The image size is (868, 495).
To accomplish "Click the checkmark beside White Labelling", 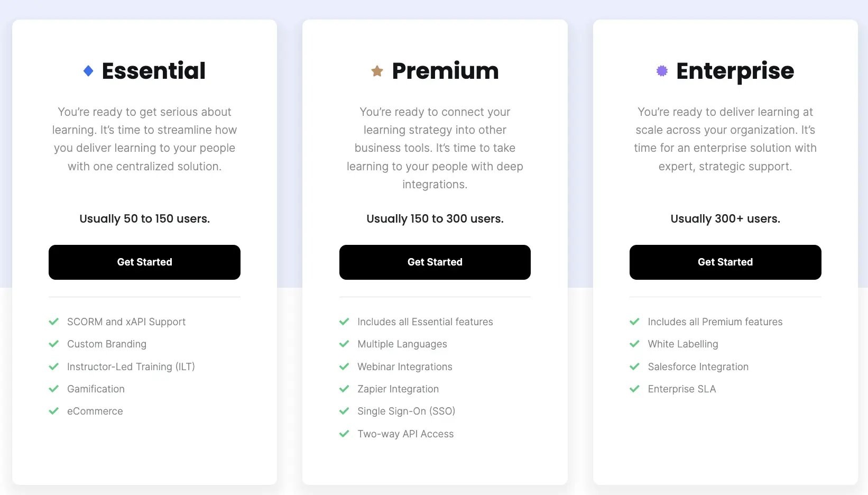I will [634, 344].
